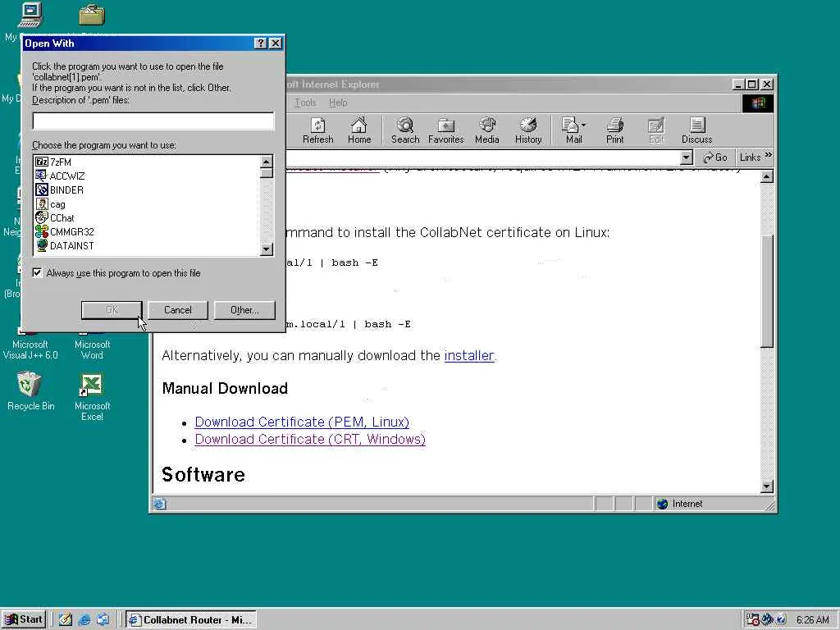Screen dimensions: 840x630
Task: Open the Tools menu
Action: point(305,103)
